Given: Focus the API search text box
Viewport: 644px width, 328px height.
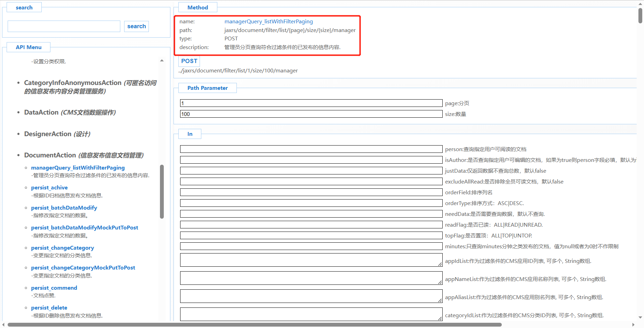Looking at the screenshot, I should click(x=64, y=26).
